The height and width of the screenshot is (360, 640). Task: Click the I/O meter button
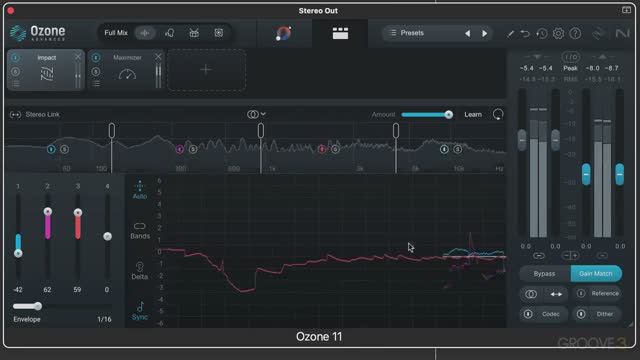pyautogui.click(x=570, y=57)
